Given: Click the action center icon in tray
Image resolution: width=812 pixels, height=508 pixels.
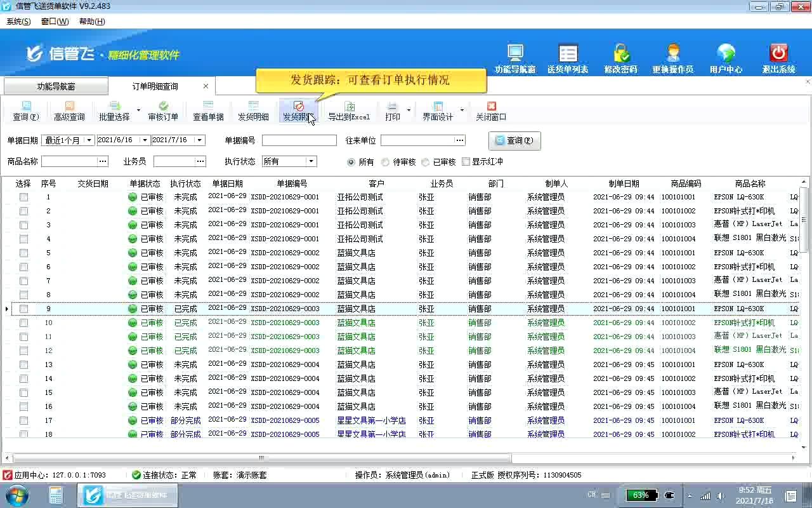Looking at the screenshot, I should point(791,495).
